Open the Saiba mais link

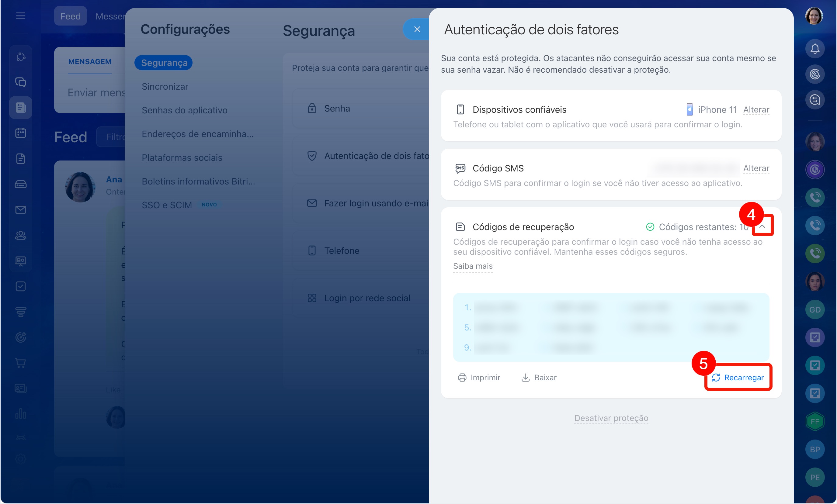[x=473, y=266]
